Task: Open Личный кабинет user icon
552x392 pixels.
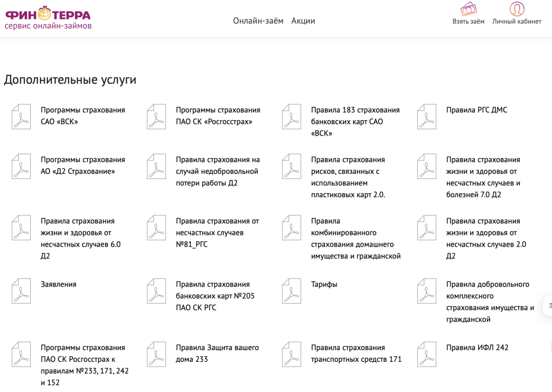Action: 516,9
